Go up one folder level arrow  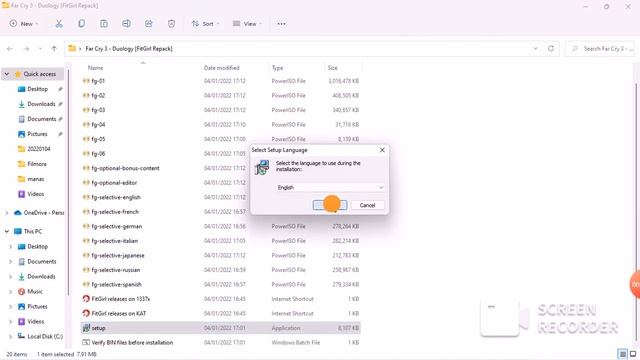[54, 49]
